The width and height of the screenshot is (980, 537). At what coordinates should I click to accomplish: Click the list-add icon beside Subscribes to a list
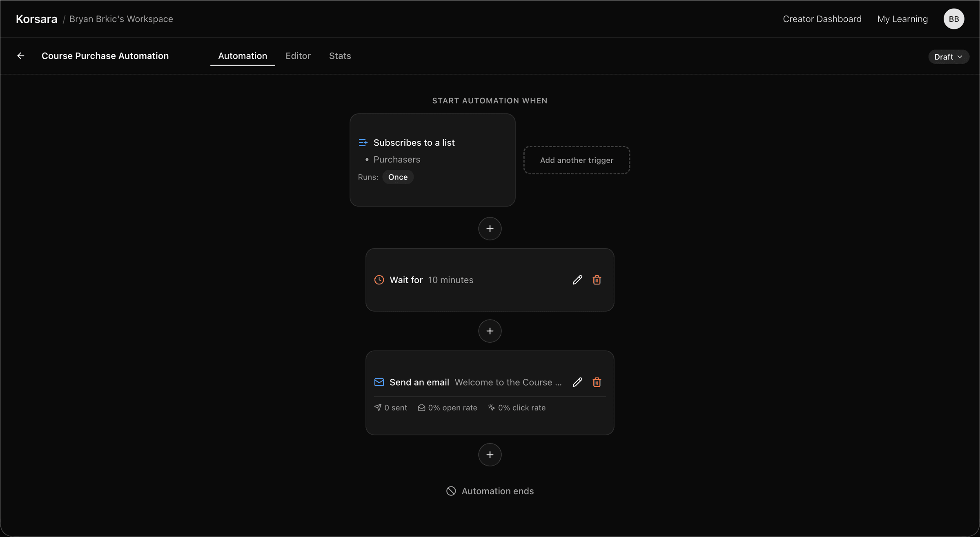[363, 142]
